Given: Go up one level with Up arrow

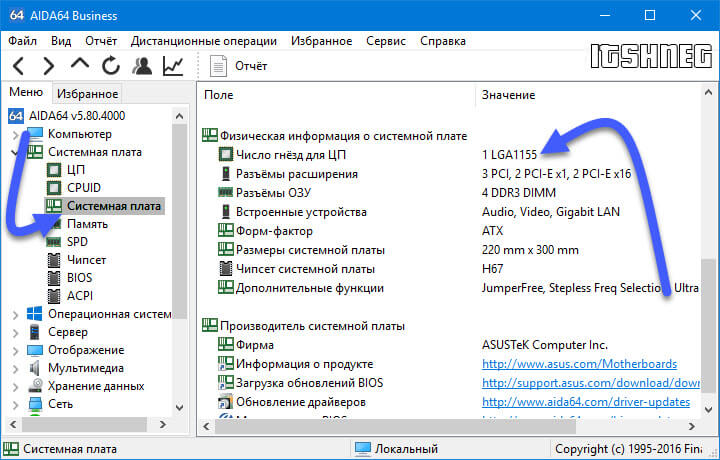Looking at the screenshot, I should [x=80, y=64].
